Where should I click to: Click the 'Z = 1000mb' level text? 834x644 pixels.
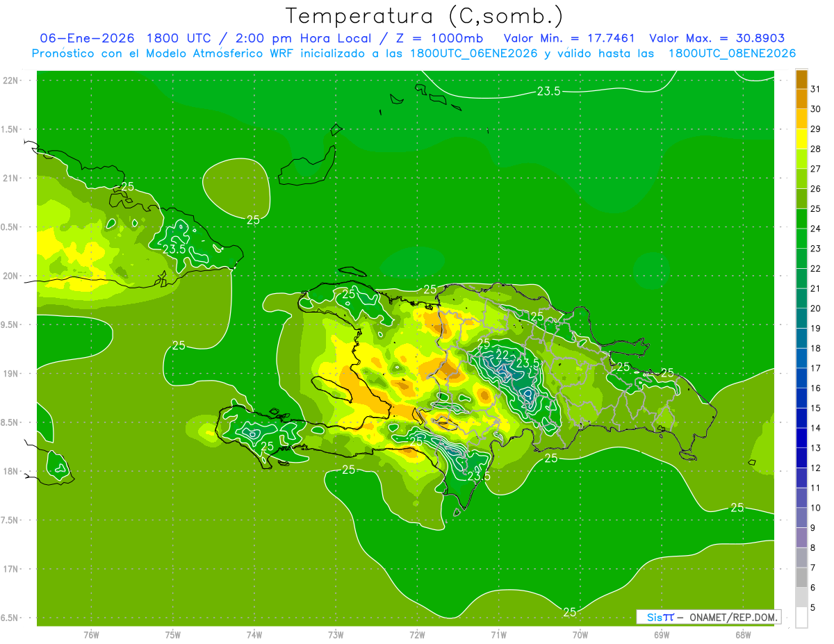(441, 38)
